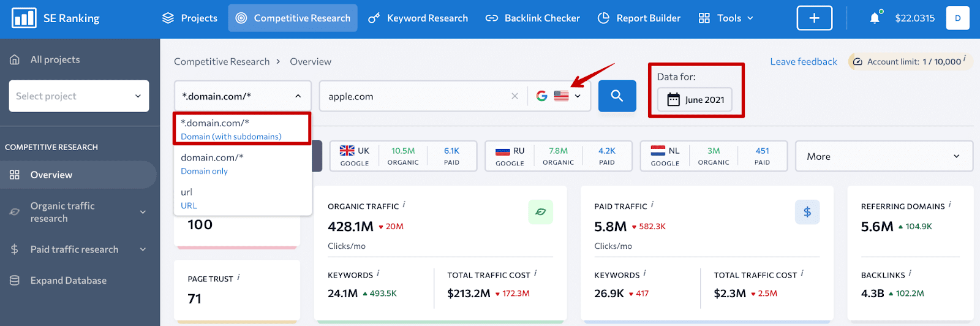Expand the Tools dropdown menu
The image size is (980, 326).
726,18
